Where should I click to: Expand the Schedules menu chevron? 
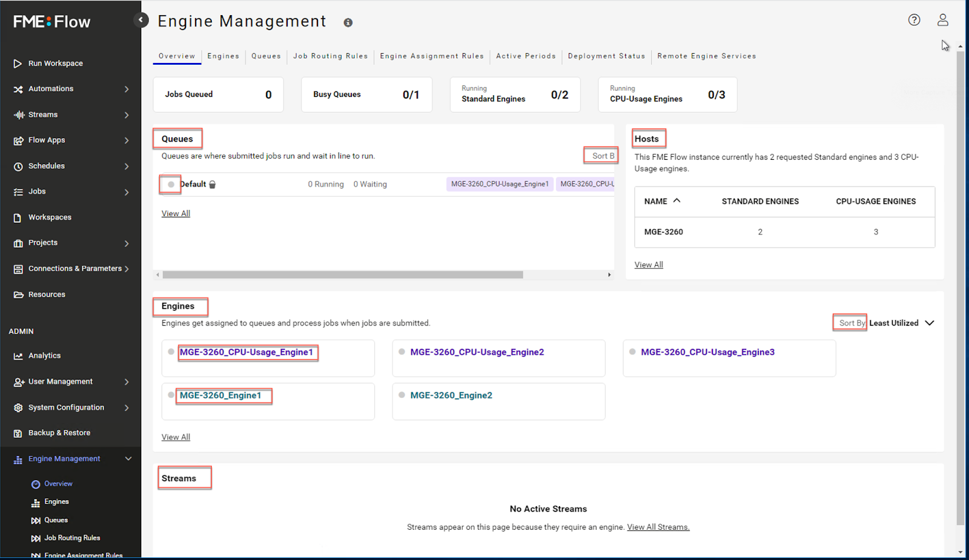[127, 166]
